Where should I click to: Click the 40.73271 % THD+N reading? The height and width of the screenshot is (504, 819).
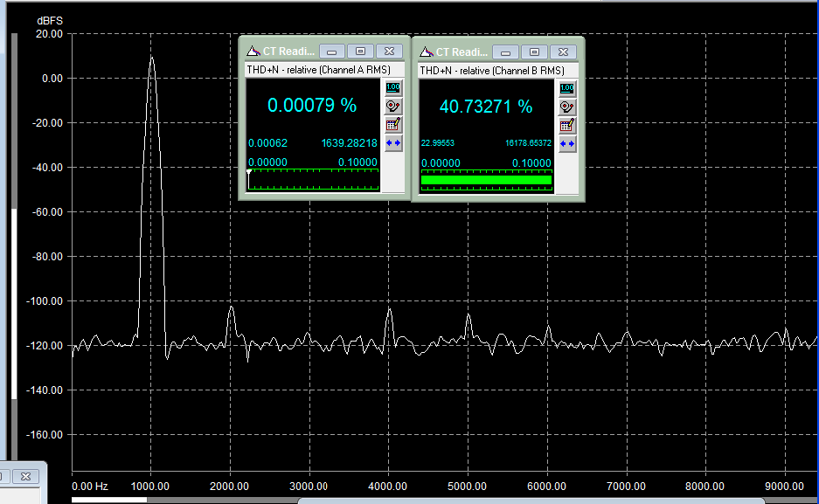click(486, 107)
